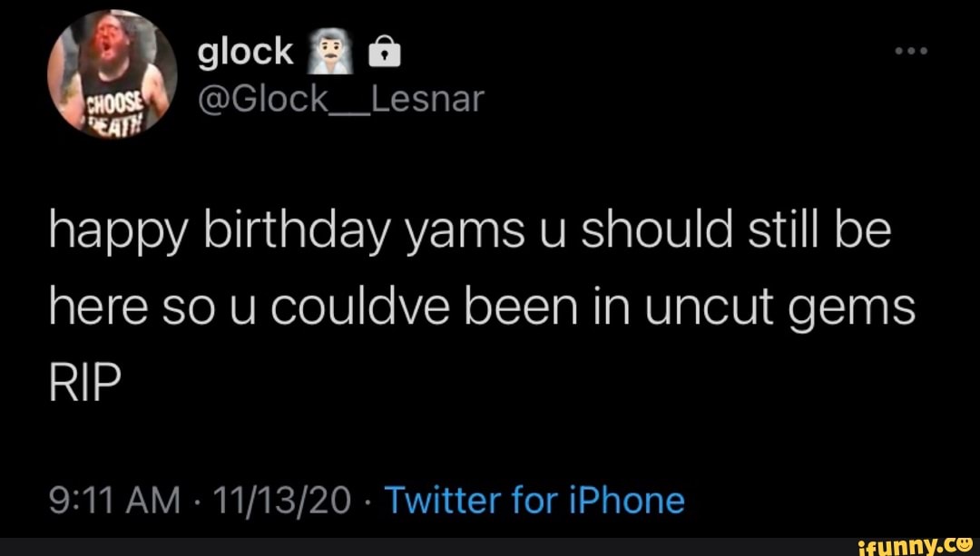Click the word RIP in the tweet
The width and height of the screenshot is (980, 556).
point(83,379)
